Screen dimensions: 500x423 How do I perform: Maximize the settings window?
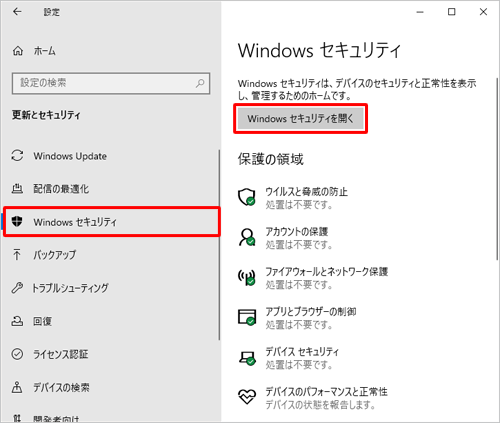pyautogui.click(x=452, y=12)
